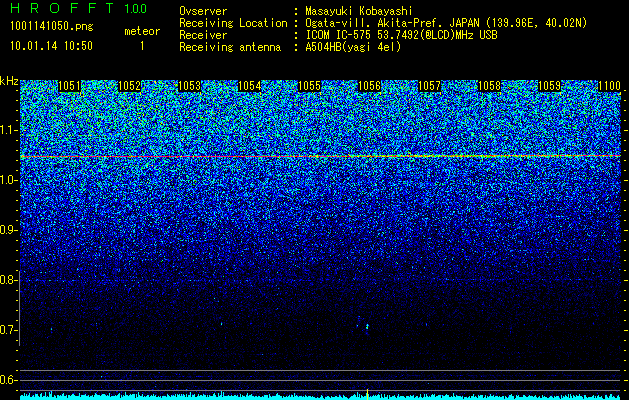This screenshot has width=629, height=400.
Task: Click the Receiving antenna field label
Action: click(230, 47)
